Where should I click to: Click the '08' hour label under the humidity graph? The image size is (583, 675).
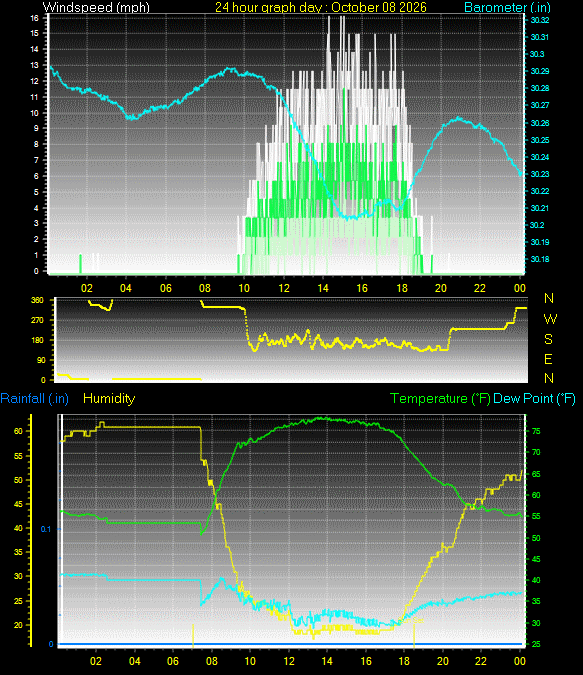[x=212, y=661]
